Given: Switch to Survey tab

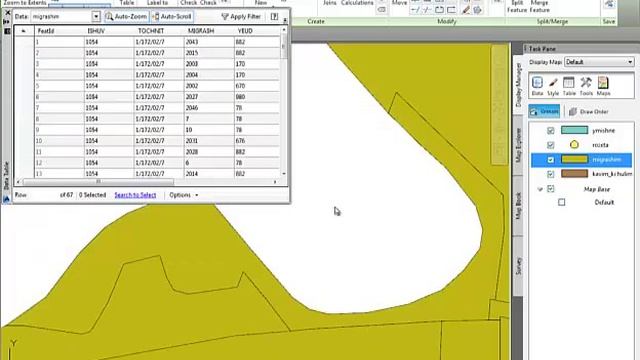Looking at the screenshot, I should [518, 266].
